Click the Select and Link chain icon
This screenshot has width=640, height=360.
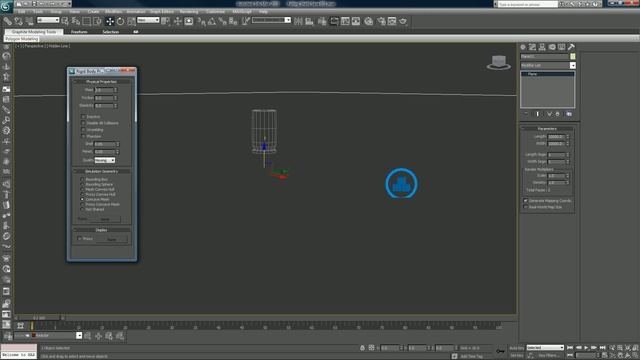[8, 21]
